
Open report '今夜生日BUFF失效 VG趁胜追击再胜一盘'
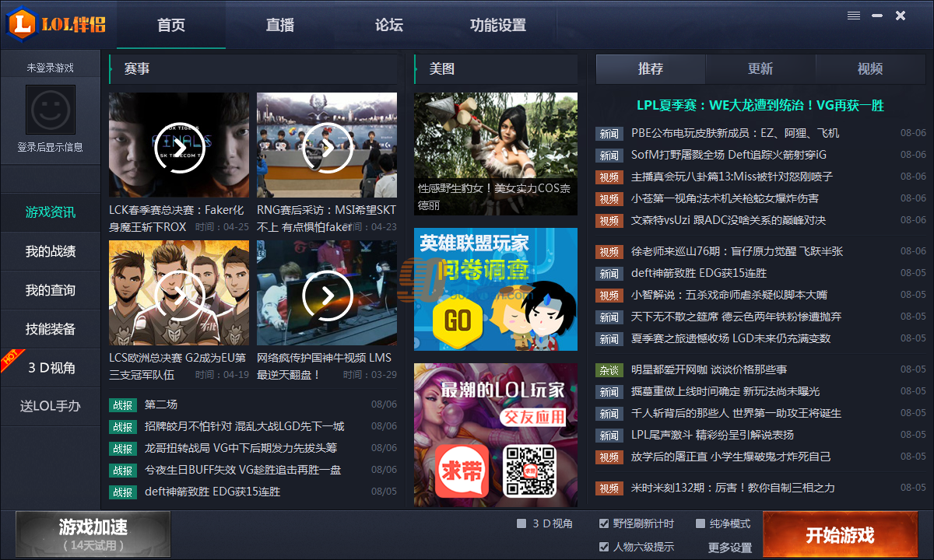(243, 470)
